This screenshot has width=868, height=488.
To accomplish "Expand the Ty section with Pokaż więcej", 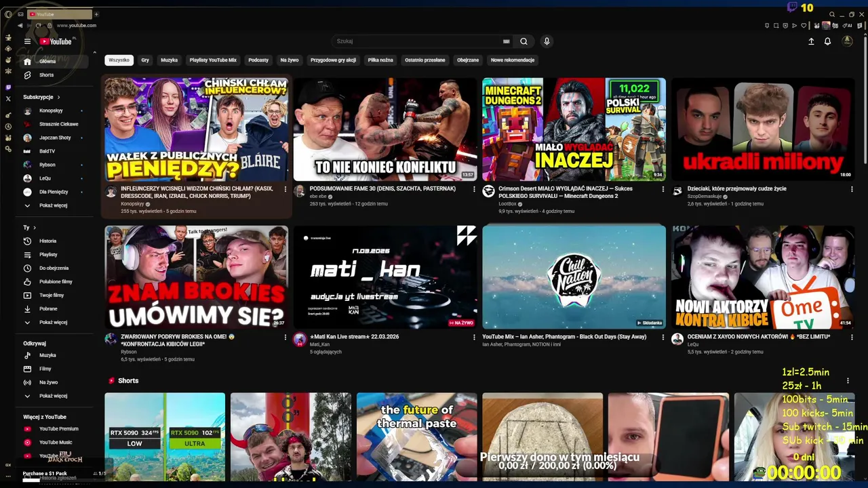I will click(x=54, y=323).
